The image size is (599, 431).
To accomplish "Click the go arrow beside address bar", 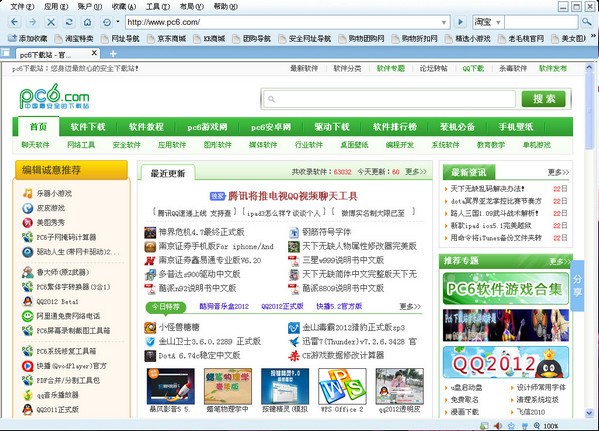I will 460,22.
